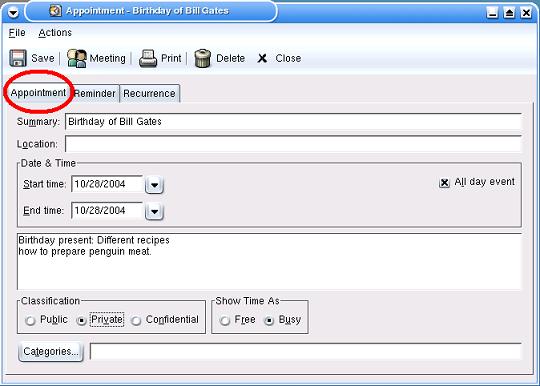Open the Meeting people icon

(x=76, y=58)
